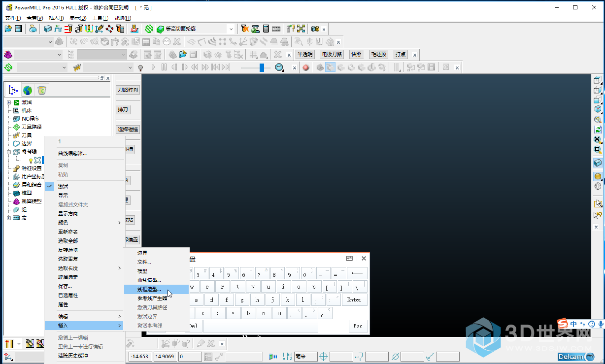Toggle sogou 中 language mode indicator
Screen dimensions: 605x364
574,324
